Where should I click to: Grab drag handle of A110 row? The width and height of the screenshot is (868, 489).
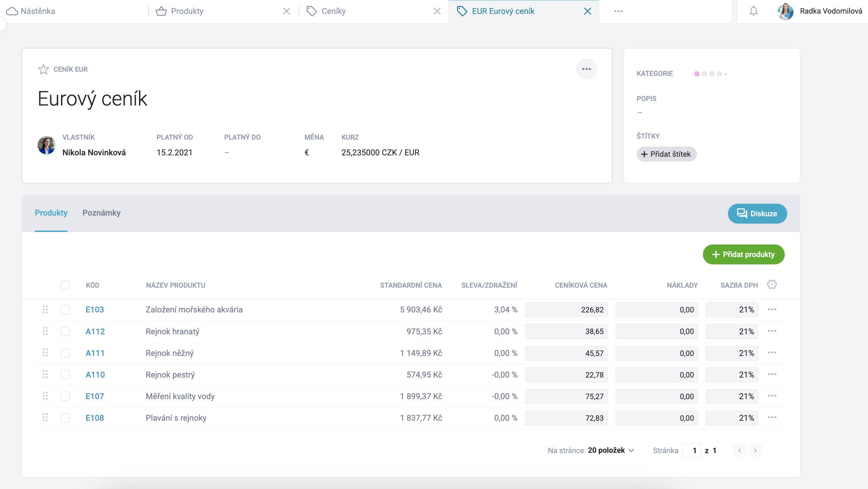point(45,374)
